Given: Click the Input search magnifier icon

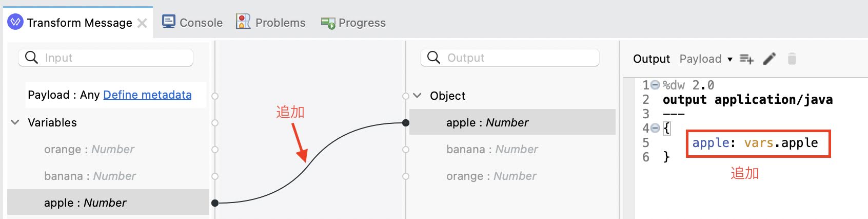Looking at the screenshot, I should coord(31,58).
